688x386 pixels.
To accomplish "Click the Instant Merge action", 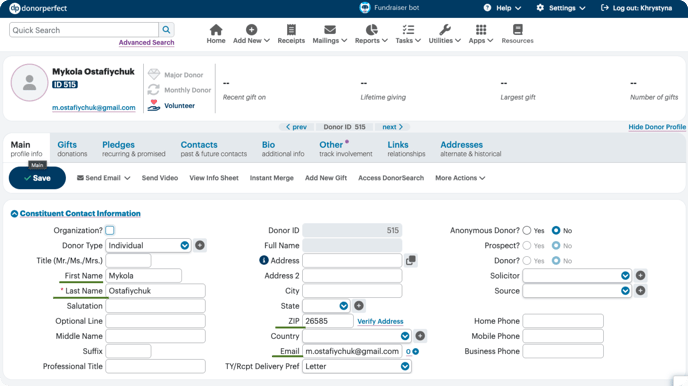I will coord(272,178).
